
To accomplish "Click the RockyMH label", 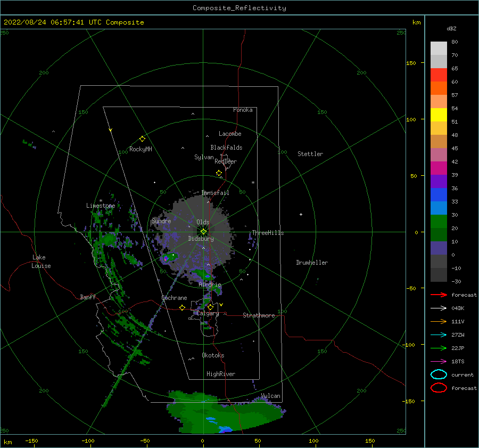I will click(x=141, y=149).
